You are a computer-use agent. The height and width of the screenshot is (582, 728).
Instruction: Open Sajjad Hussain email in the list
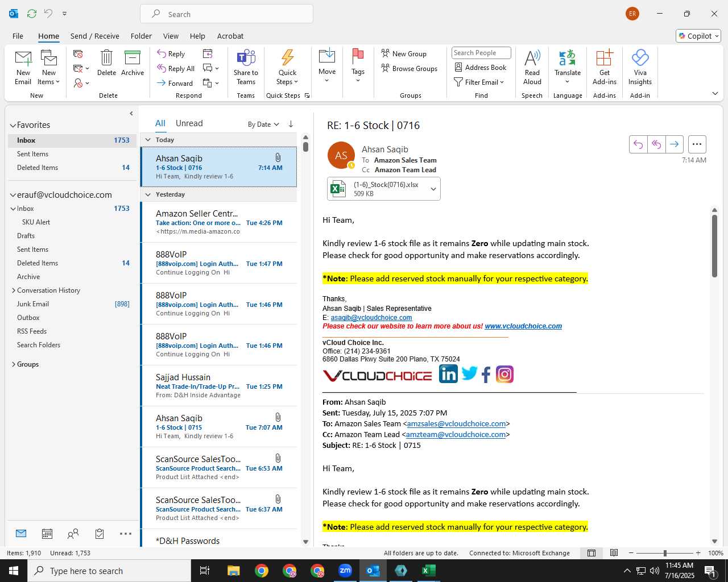pyautogui.click(x=219, y=386)
